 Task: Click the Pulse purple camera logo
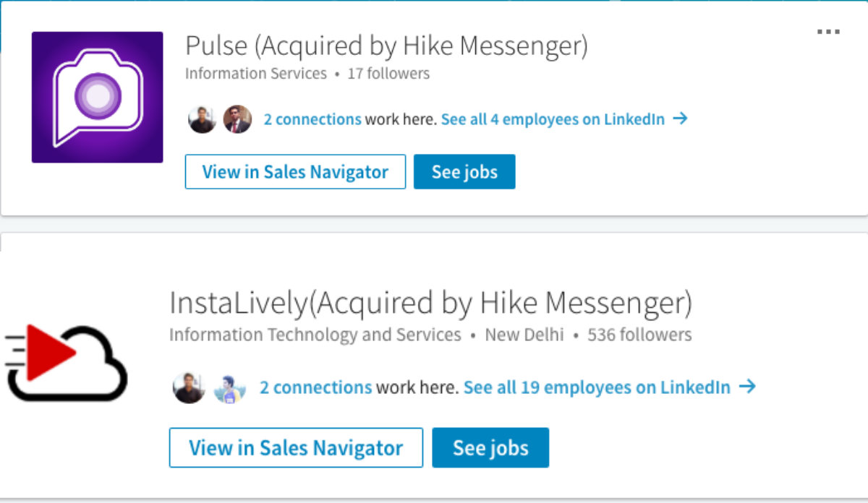click(x=98, y=97)
